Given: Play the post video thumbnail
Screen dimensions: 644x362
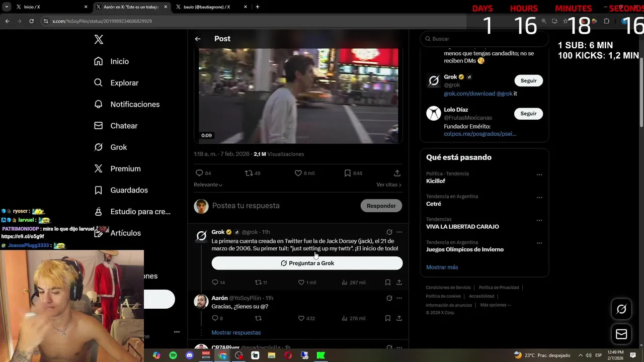Looking at the screenshot, I should [x=298, y=96].
